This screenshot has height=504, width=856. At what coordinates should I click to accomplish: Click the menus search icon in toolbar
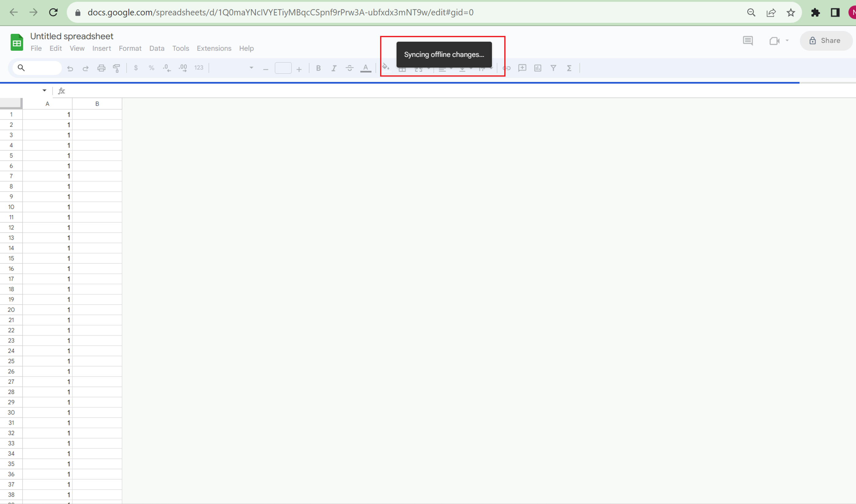coord(21,68)
